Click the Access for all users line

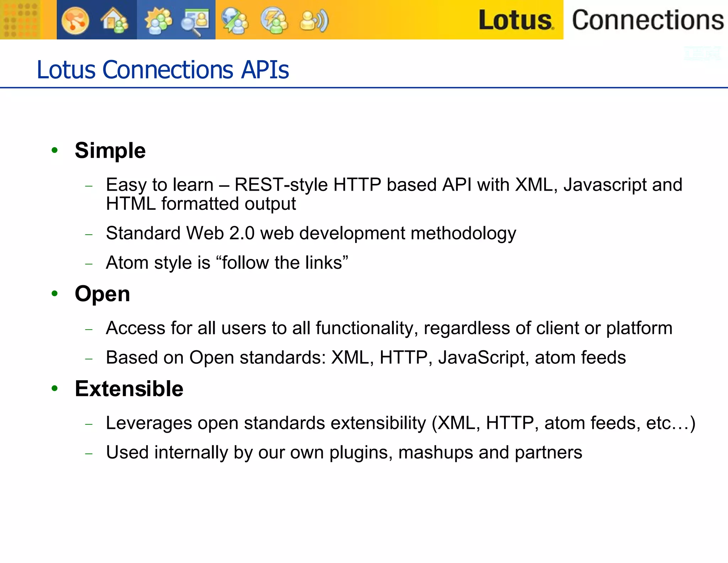(x=389, y=328)
